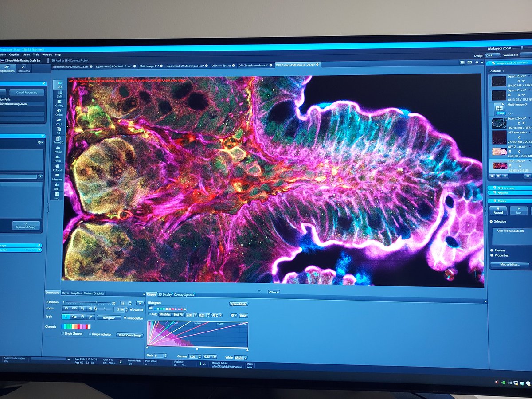
Task: Click the Navigator button
Action: point(109,318)
